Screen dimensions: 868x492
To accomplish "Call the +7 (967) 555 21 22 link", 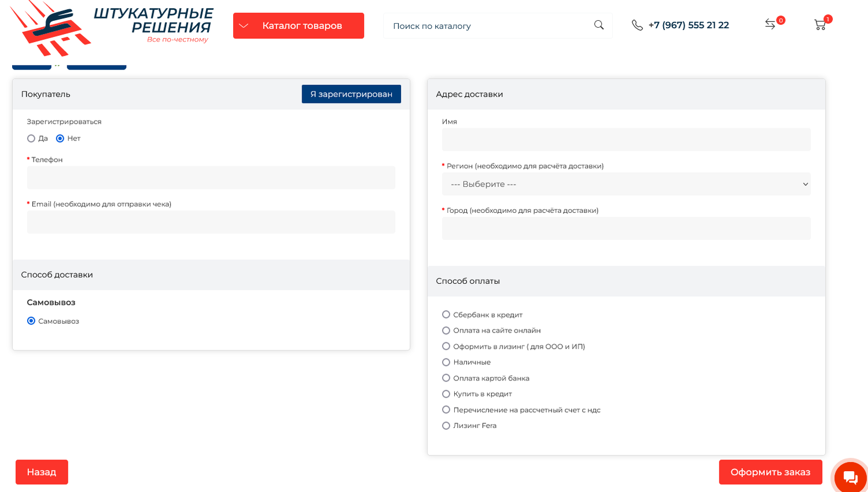I will [689, 25].
